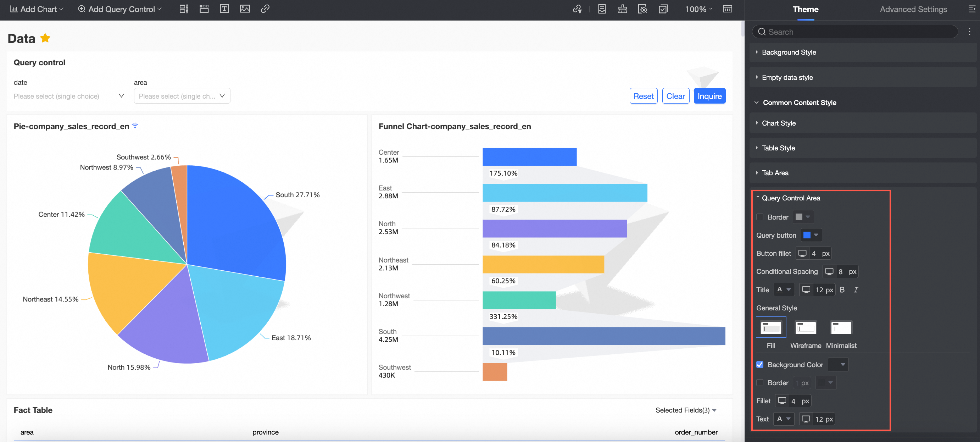
Task: Open the area filter dropdown
Action: 182,96
